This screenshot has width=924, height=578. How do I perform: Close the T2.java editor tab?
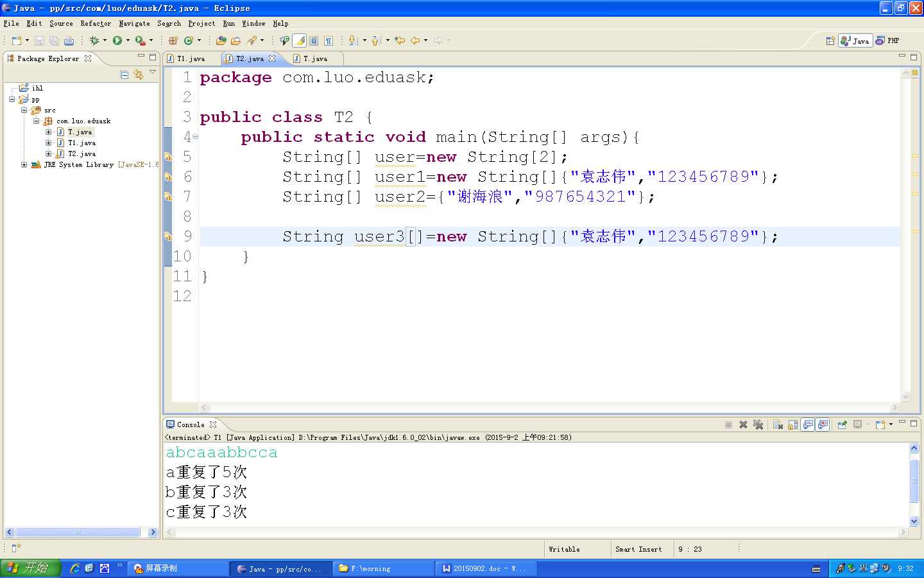(x=272, y=58)
